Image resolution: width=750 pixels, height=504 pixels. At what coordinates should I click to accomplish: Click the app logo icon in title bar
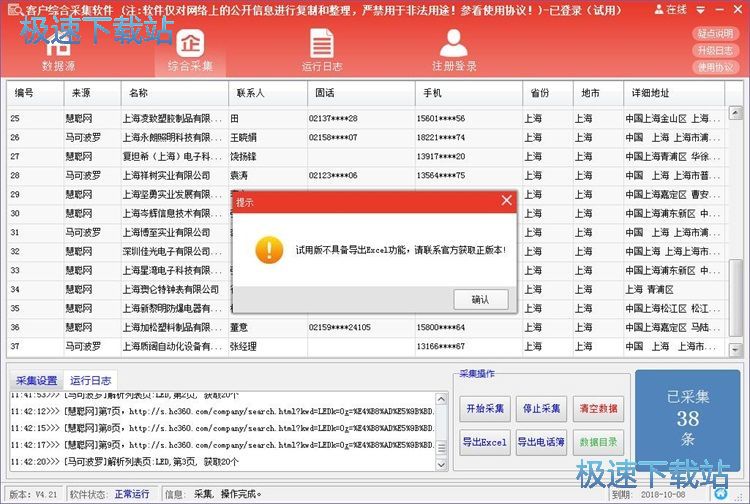click(15, 10)
